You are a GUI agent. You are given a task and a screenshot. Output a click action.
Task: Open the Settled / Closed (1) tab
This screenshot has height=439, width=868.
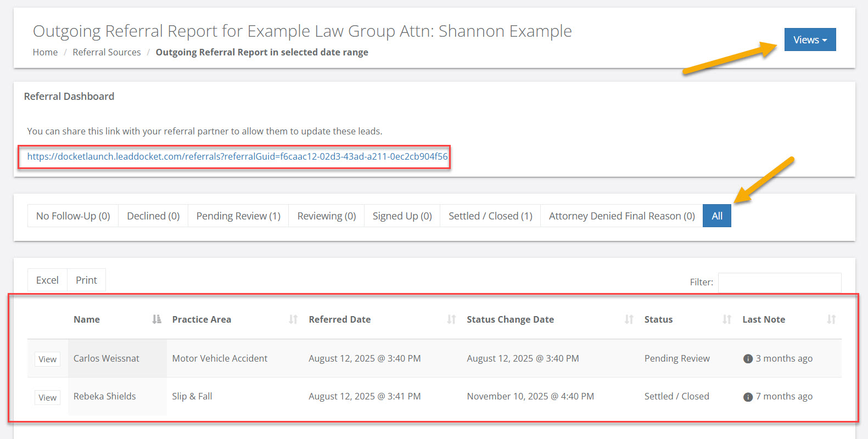(x=490, y=216)
